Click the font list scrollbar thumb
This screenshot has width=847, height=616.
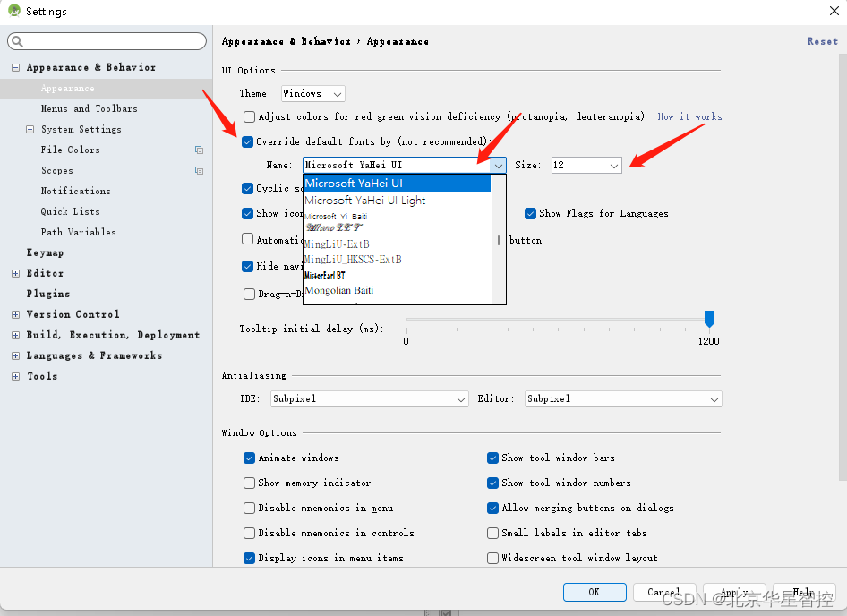(x=499, y=240)
